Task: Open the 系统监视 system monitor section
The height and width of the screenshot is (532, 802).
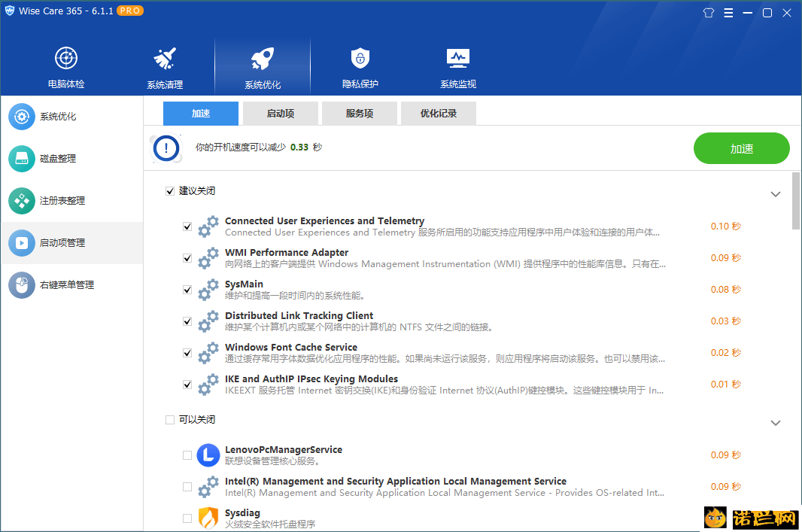Action: click(457, 68)
